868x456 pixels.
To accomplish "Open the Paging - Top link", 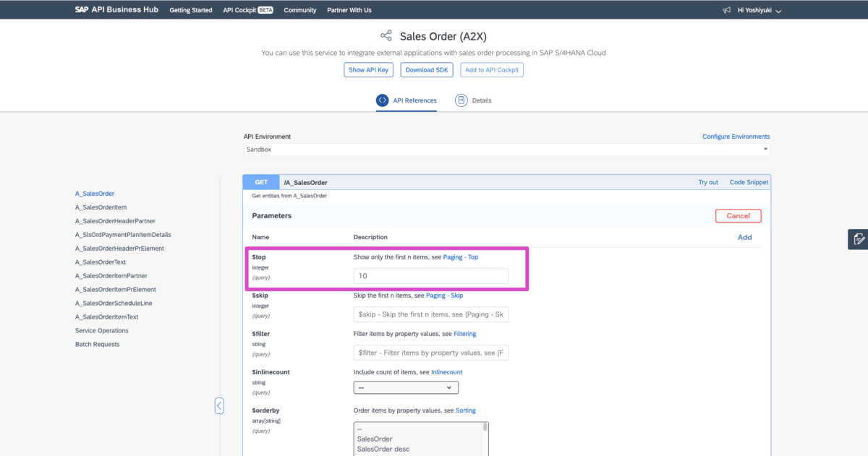I will click(x=461, y=257).
